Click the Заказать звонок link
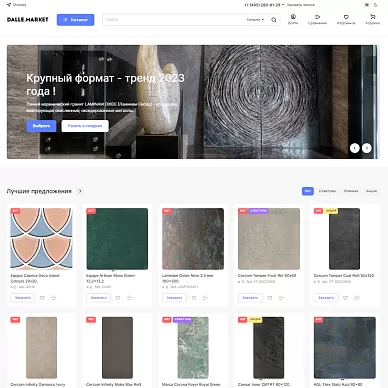The height and width of the screenshot is (388, 388). pyautogui.click(x=301, y=5)
